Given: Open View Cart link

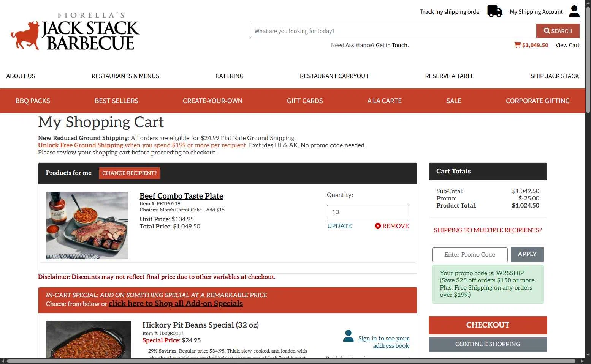Looking at the screenshot, I should click(x=567, y=45).
